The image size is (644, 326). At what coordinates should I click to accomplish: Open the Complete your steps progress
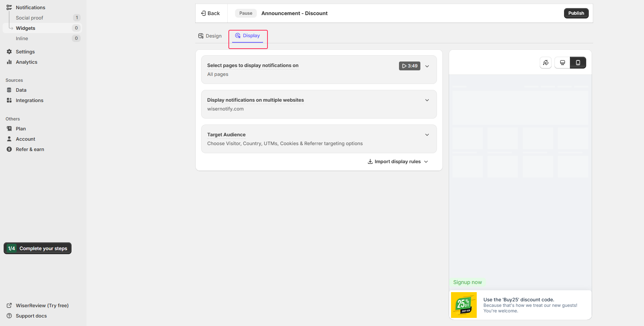tap(38, 248)
